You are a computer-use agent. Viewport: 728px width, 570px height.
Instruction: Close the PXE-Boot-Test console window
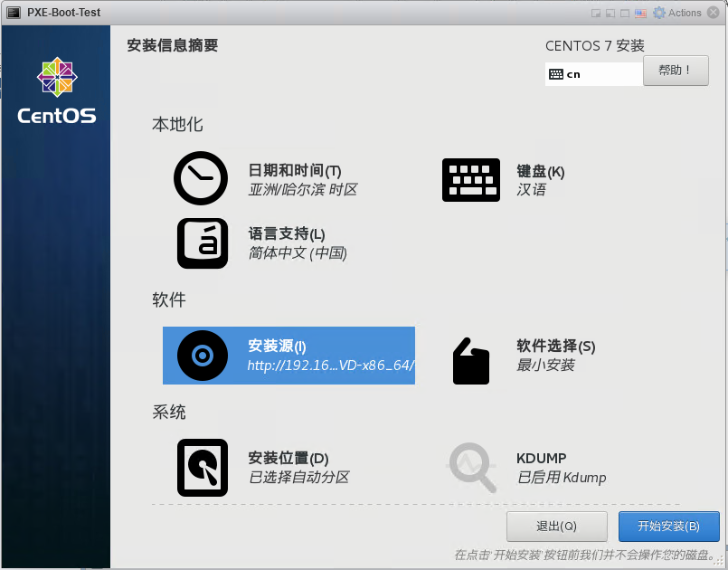click(714, 13)
